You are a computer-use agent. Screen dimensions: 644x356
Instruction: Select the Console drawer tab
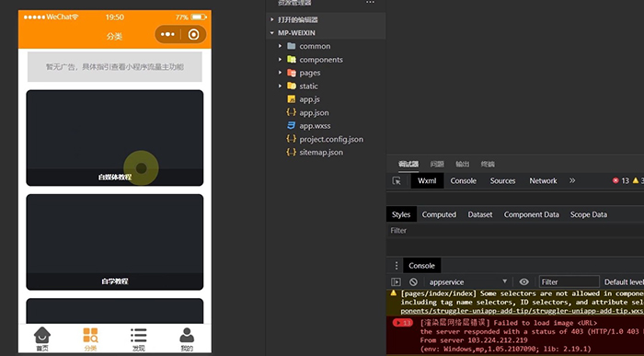click(x=421, y=266)
